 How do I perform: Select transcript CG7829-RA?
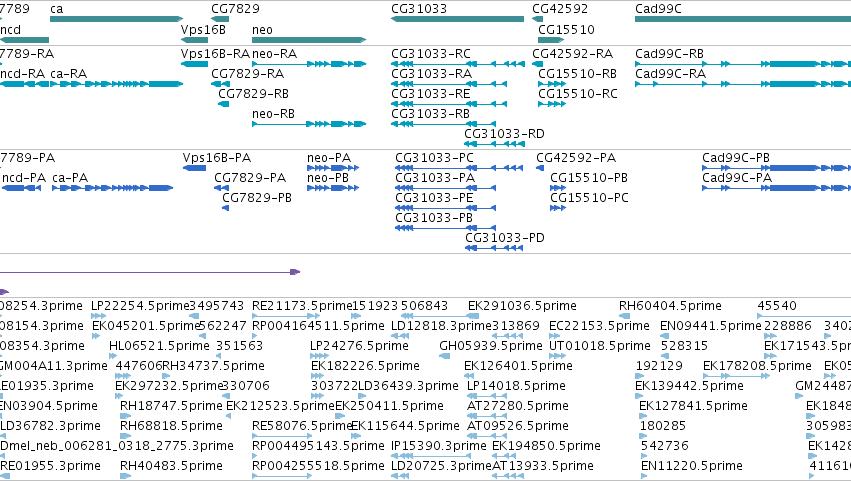coord(220,84)
